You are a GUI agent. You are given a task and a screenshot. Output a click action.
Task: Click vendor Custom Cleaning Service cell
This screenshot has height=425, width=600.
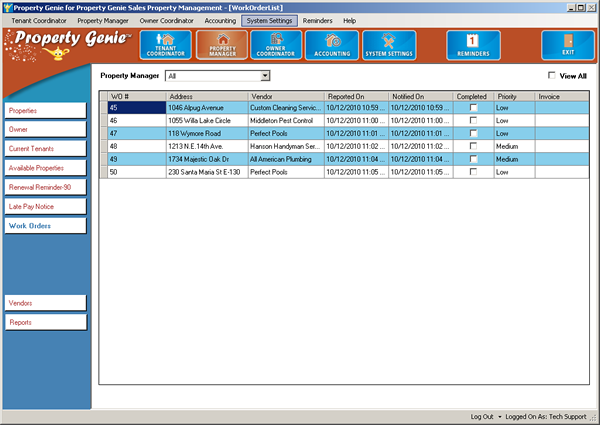pyautogui.click(x=286, y=107)
